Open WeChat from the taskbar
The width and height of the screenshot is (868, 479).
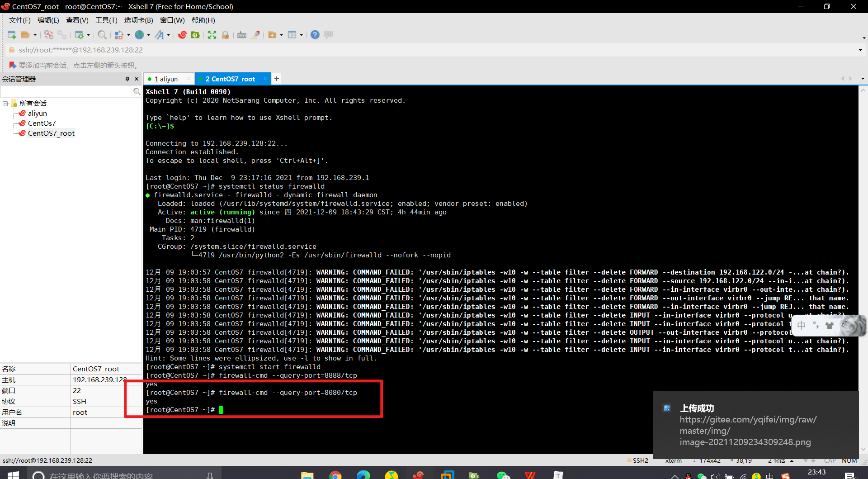pos(503,475)
